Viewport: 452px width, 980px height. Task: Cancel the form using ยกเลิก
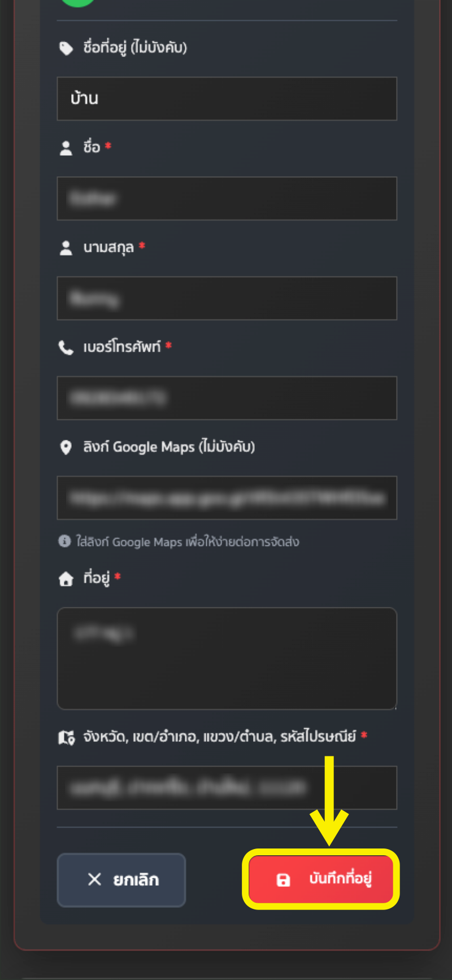(x=121, y=880)
